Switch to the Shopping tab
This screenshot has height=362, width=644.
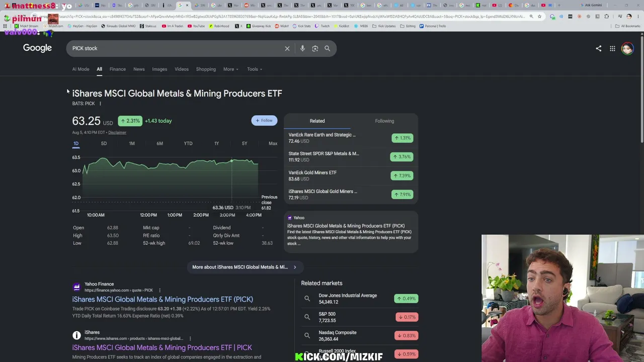tap(206, 69)
